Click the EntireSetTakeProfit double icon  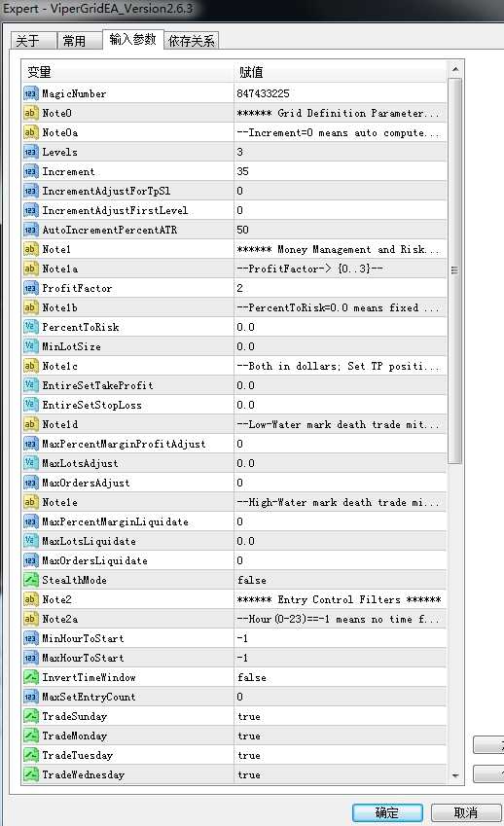30,385
